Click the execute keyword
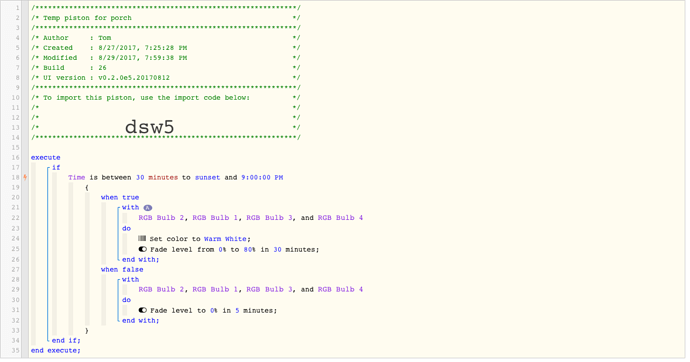Screen dimensions: 690x362 tap(46, 157)
